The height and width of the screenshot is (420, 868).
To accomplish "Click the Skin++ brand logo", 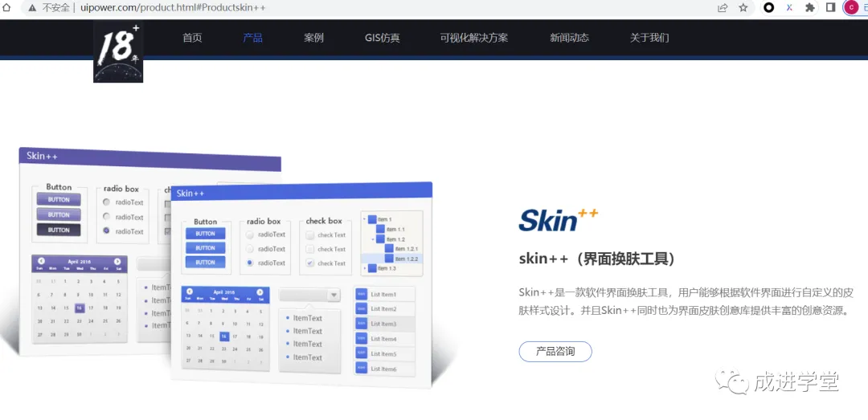I will tap(558, 220).
